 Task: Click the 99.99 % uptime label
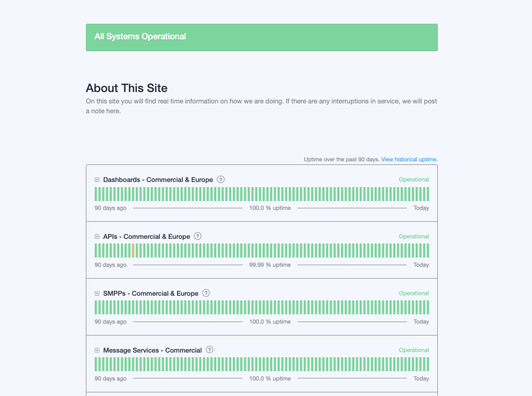(x=270, y=265)
